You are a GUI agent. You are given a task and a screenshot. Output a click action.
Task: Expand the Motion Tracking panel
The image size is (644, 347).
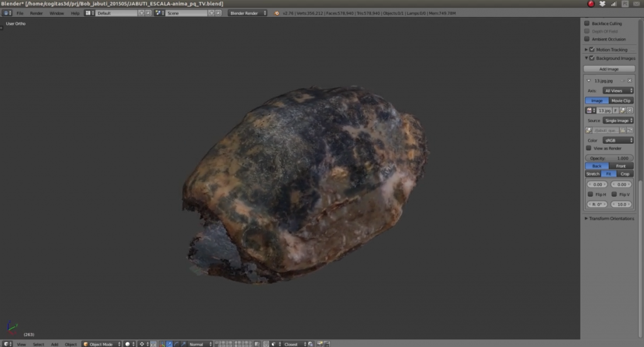coord(586,49)
